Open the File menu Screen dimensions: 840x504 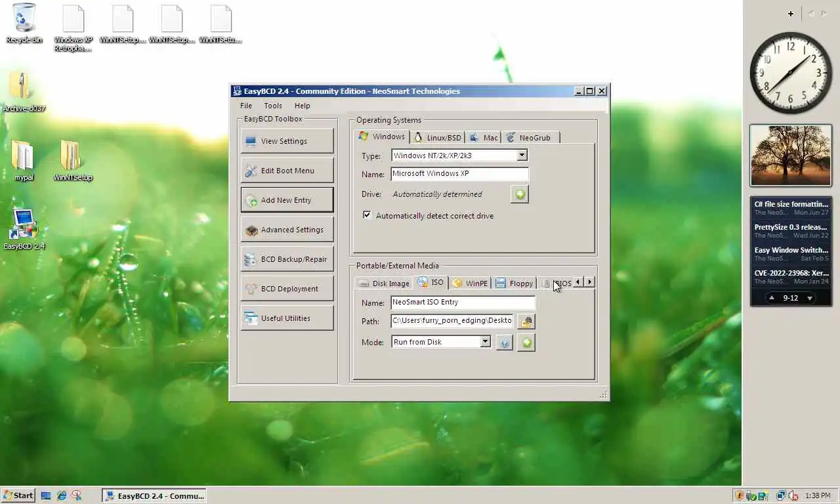click(246, 106)
